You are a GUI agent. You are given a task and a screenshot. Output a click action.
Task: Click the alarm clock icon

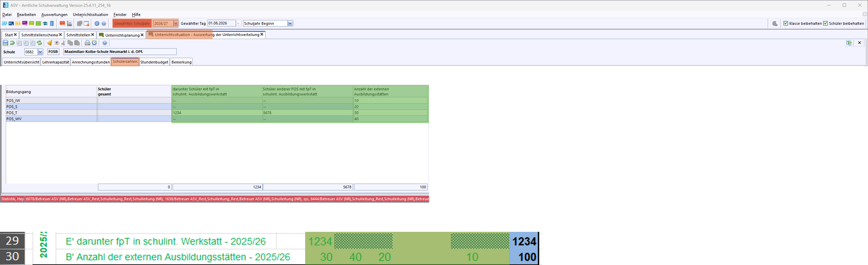point(94,43)
